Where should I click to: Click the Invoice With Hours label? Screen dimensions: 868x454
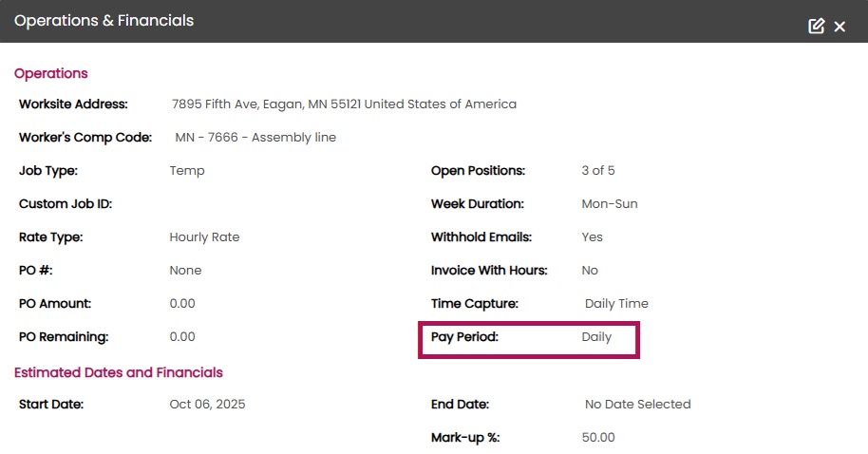[489, 270]
